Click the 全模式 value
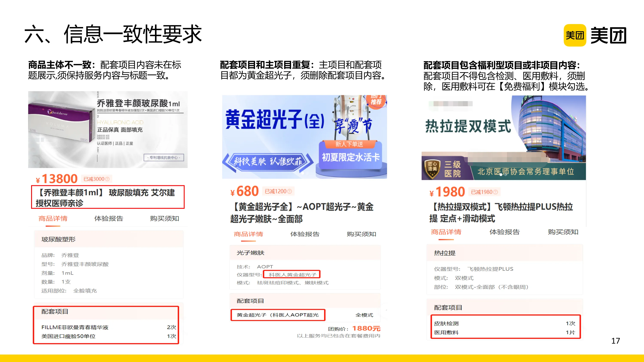644x362 pixels. click(364, 315)
